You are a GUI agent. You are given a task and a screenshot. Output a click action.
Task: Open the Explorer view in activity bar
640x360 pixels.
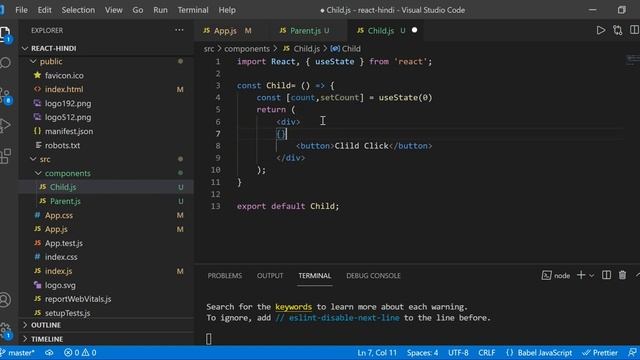[5, 33]
